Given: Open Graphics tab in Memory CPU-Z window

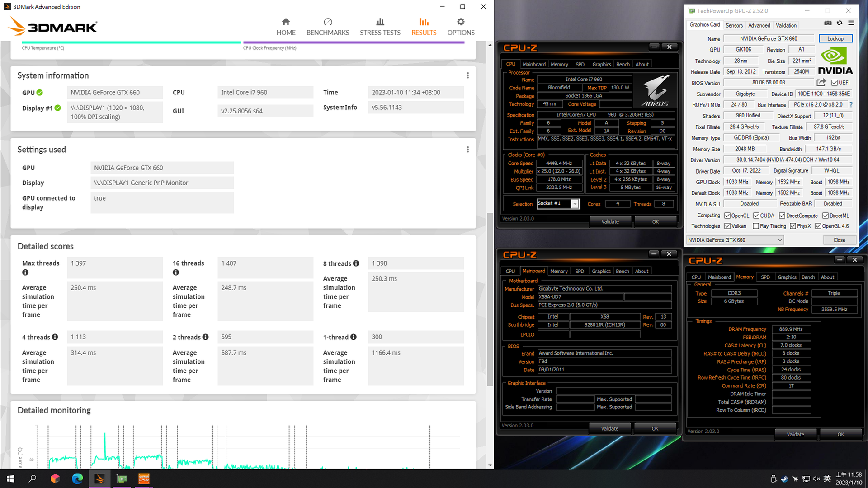Looking at the screenshot, I should point(787,277).
